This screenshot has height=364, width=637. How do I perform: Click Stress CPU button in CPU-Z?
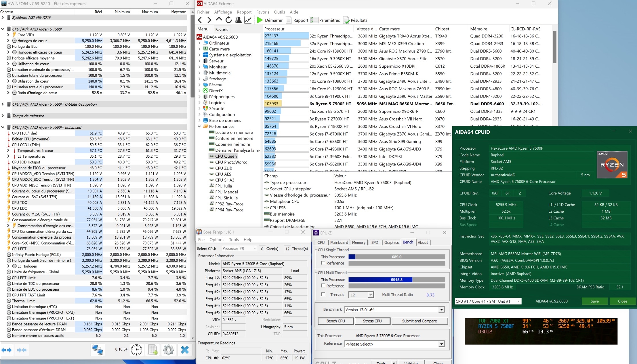(372, 321)
